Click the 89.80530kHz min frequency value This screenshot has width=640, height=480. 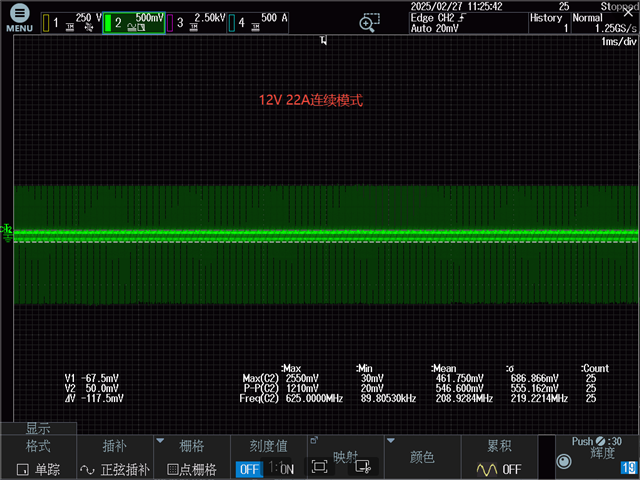click(388, 398)
